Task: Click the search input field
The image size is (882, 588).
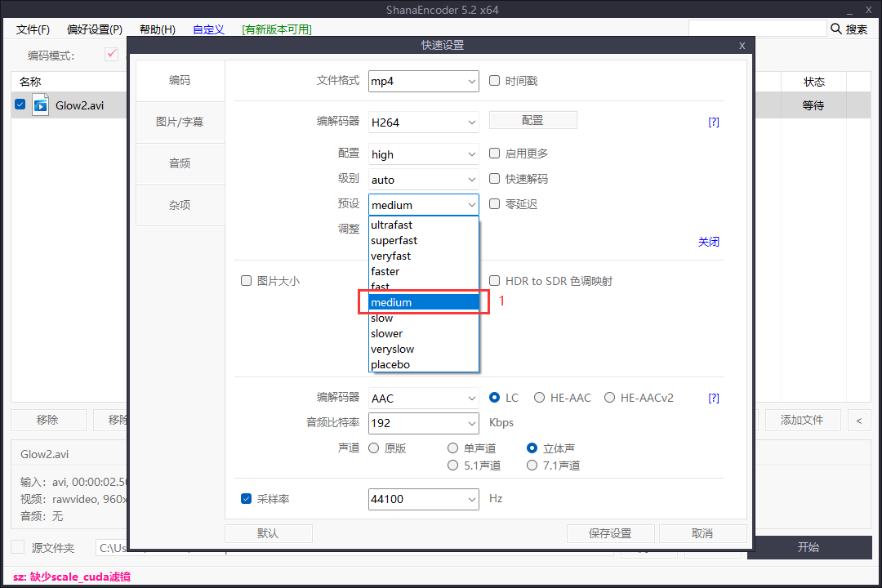Action: point(757,29)
